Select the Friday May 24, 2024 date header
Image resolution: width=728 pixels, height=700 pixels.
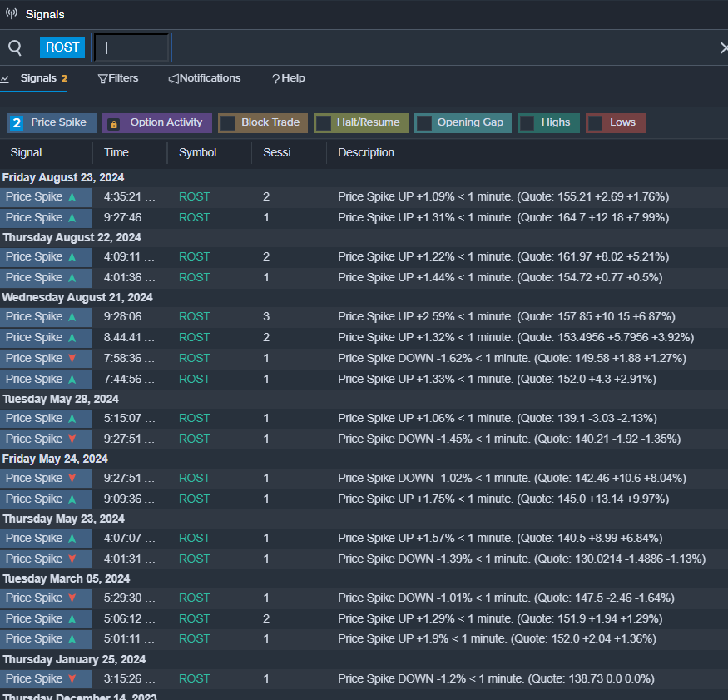click(x=55, y=459)
